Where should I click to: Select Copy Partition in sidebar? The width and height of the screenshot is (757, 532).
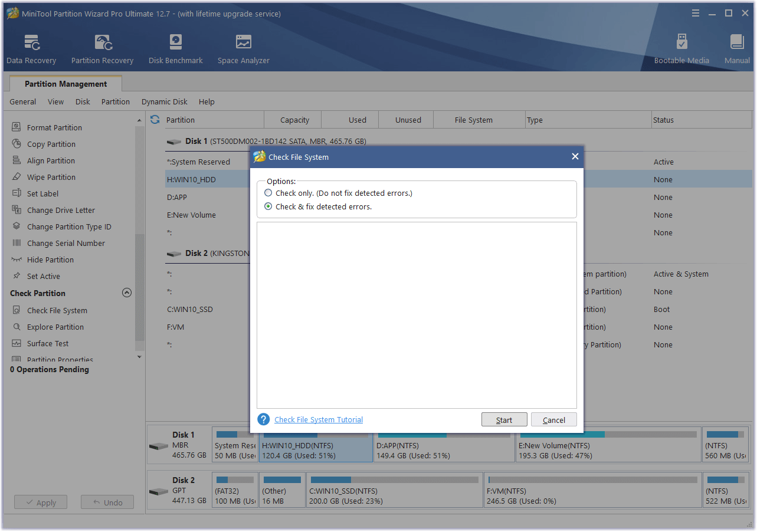click(51, 144)
